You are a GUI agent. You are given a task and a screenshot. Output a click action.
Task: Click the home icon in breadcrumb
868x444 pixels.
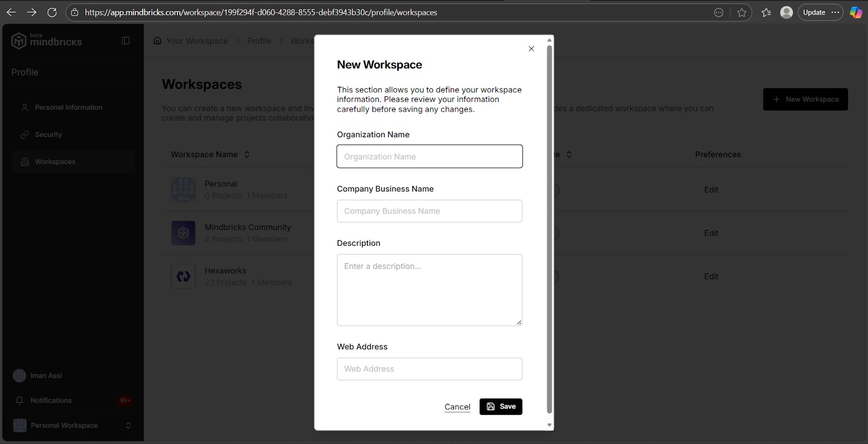coord(157,41)
